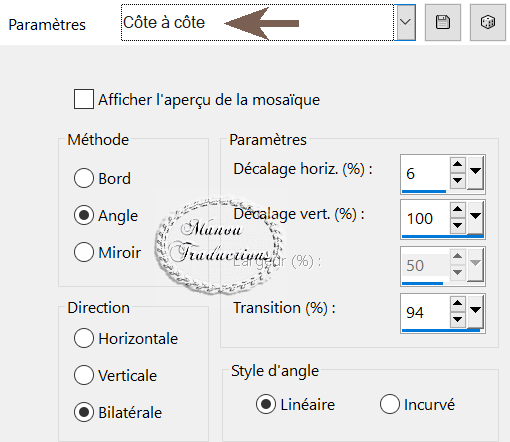Open Décalage horiz. slider dropdown arrow
The height and width of the screenshot is (442, 510).
click(476, 173)
